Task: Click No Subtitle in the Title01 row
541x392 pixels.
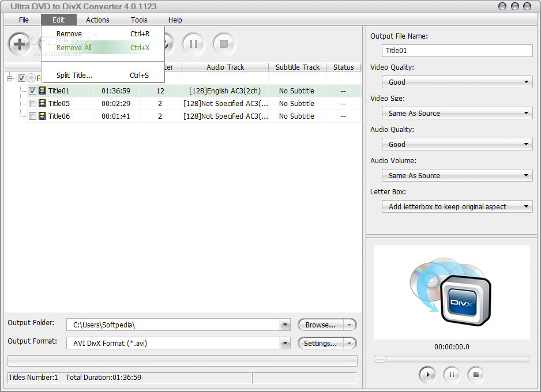Action: pos(296,91)
